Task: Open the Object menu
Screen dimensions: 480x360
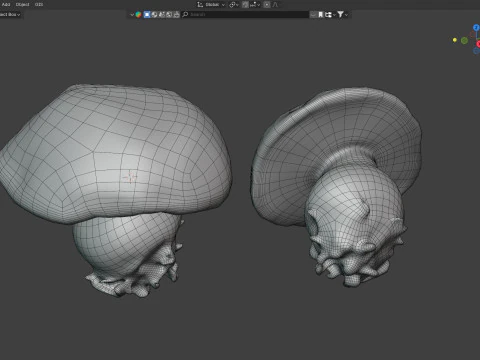Action: coord(22,4)
